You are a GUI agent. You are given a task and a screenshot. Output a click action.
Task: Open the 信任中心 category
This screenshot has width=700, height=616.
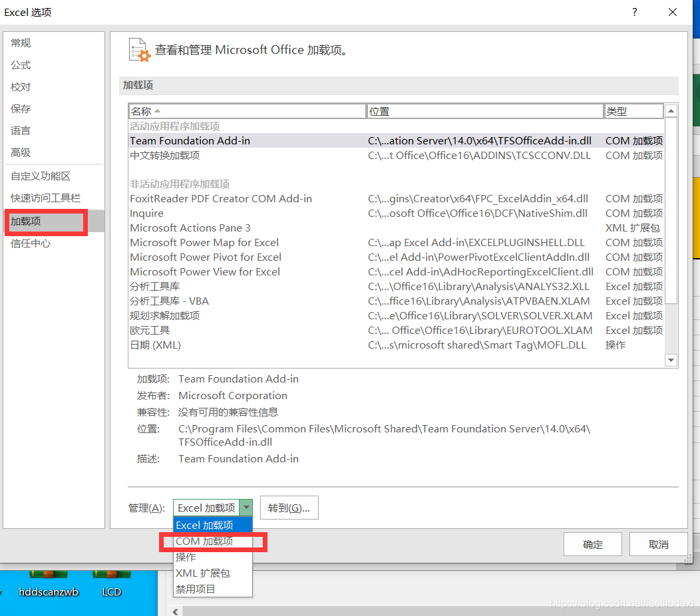[x=54, y=243]
